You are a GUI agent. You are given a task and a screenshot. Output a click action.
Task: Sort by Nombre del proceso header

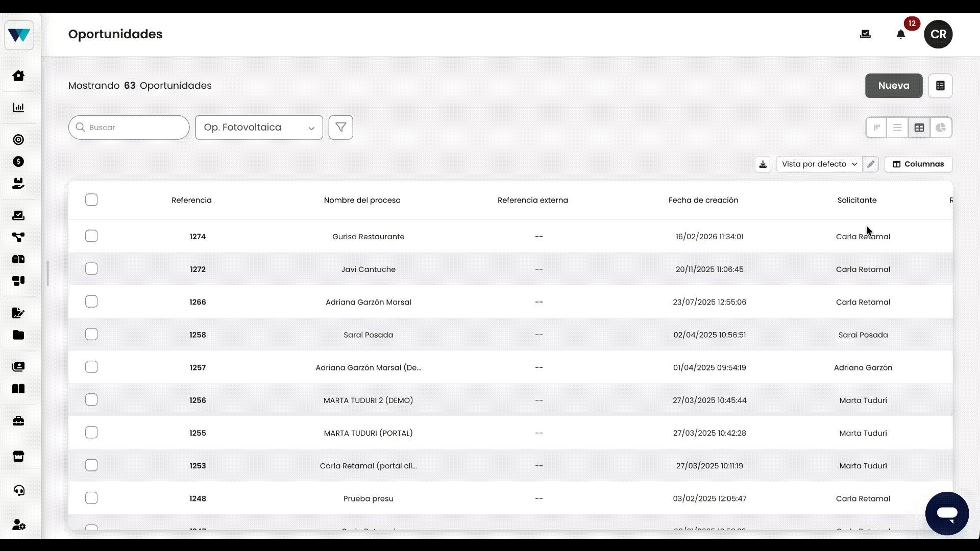pos(362,200)
